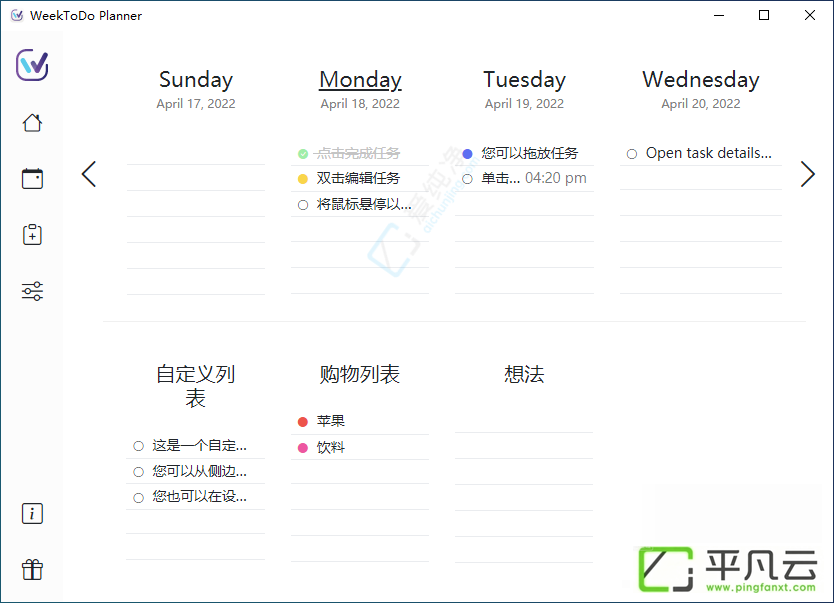Click the 您可以从侧边... list item text
The height and width of the screenshot is (603, 834).
[x=199, y=471]
